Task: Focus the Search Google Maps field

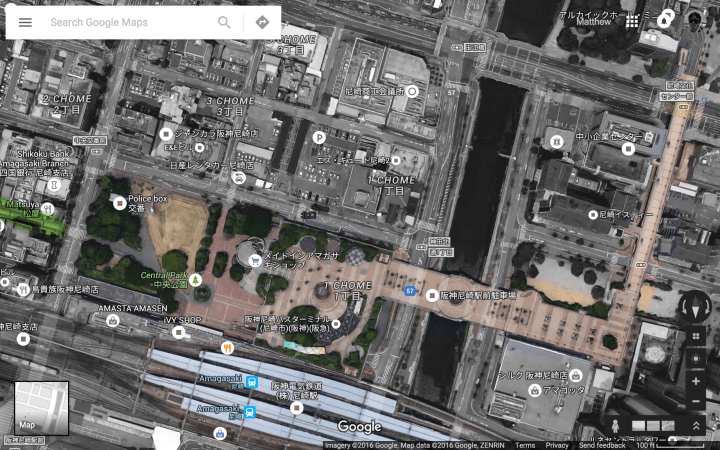Action: click(131, 22)
